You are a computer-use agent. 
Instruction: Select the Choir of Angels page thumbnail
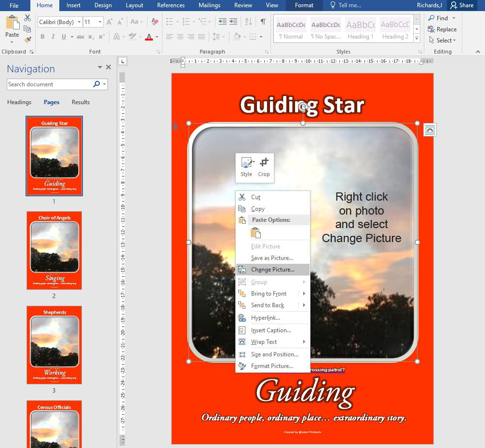(54, 250)
